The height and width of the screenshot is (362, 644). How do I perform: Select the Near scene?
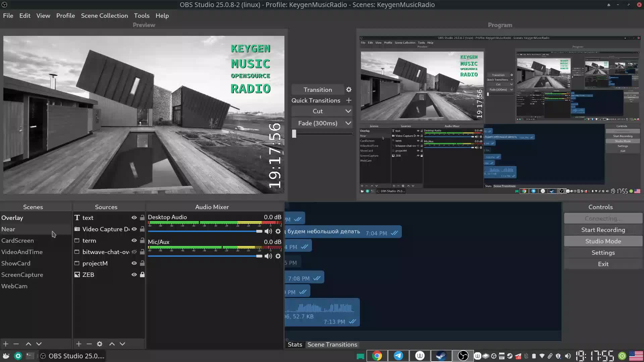click(x=36, y=229)
